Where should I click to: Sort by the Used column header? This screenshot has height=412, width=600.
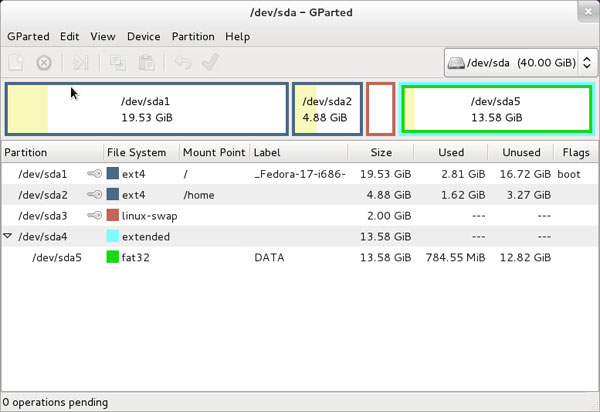(451, 152)
